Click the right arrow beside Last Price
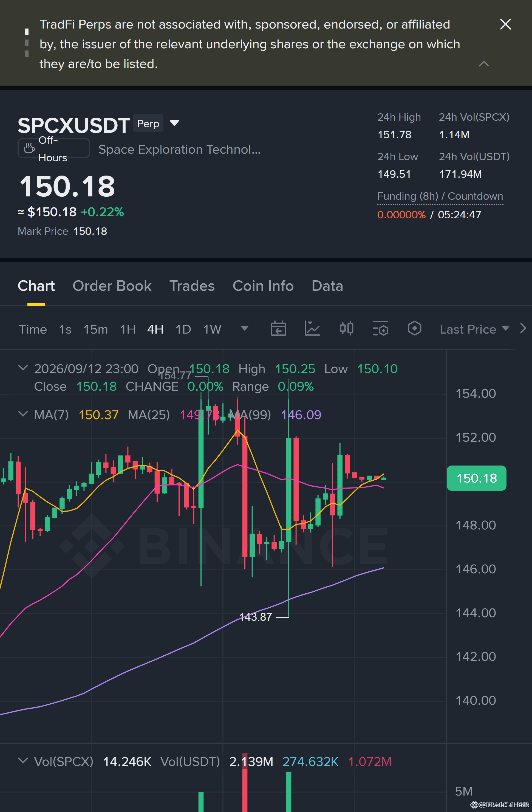Image resolution: width=532 pixels, height=812 pixels. [523, 329]
